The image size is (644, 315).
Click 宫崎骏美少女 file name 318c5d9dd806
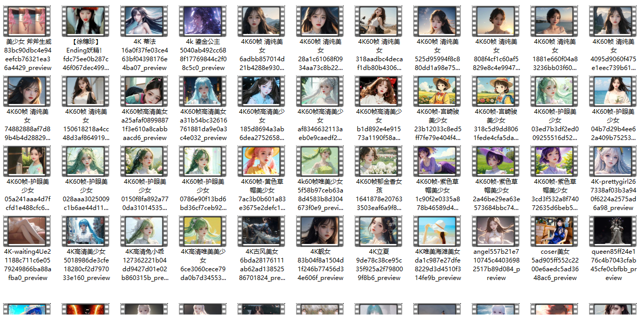pyautogui.click(x=496, y=125)
